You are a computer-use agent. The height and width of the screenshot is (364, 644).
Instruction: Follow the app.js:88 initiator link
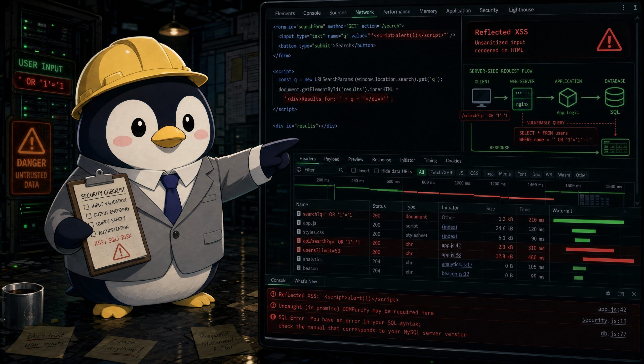[451, 255]
